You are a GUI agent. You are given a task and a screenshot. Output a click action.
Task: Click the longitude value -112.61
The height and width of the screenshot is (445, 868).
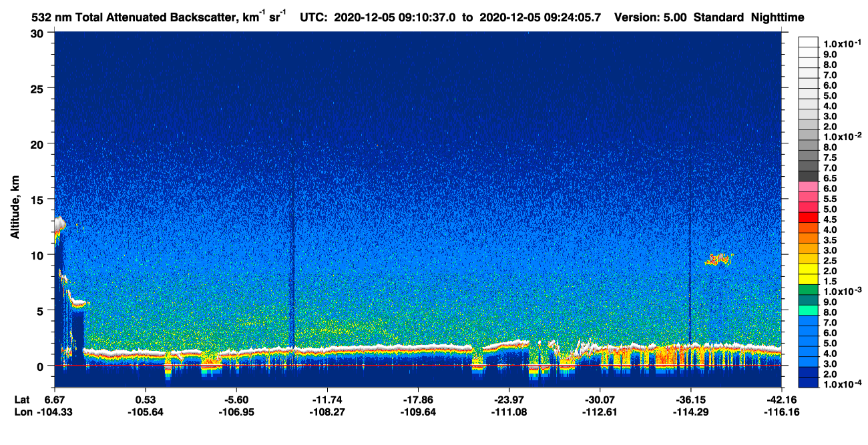(600, 412)
